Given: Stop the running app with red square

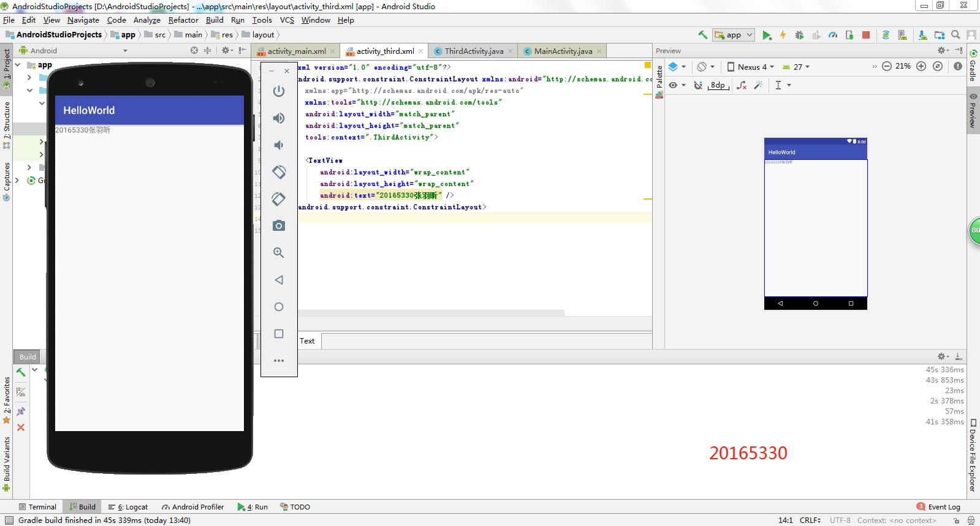Looking at the screenshot, I should [x=866, y=35].
